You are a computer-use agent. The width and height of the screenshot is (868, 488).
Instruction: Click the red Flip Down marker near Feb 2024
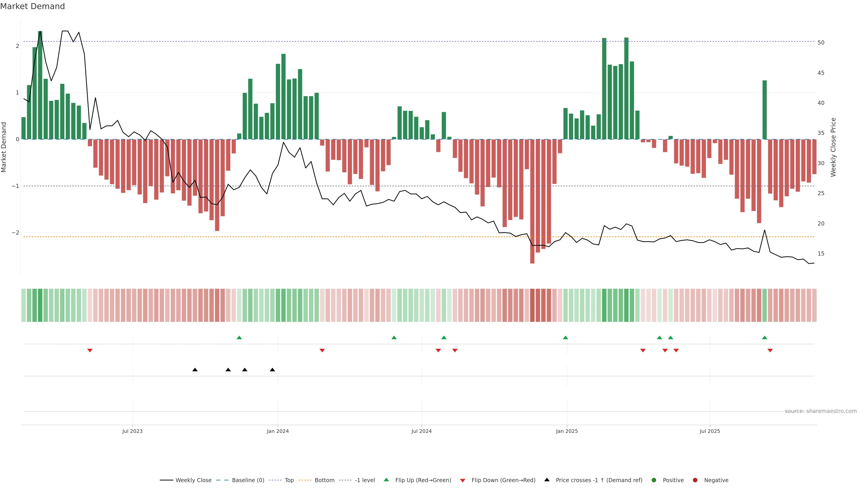click(322, 351)
